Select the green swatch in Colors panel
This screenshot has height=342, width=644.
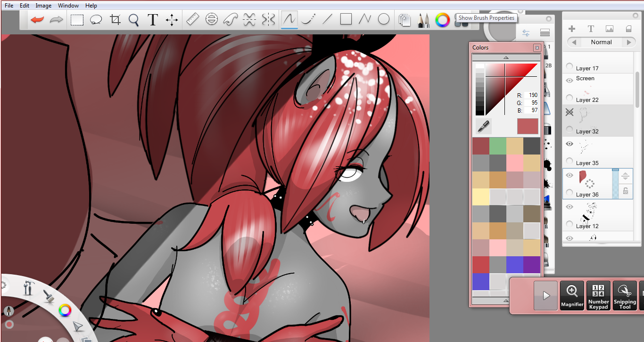497,146
